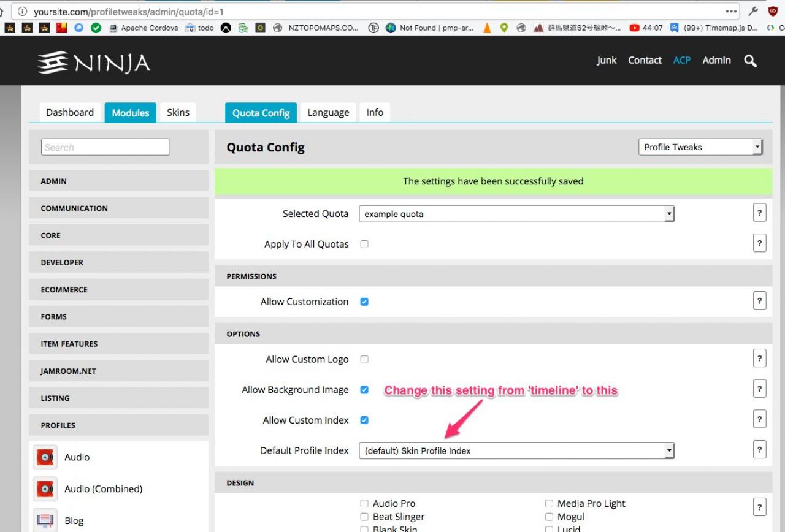Viewport: 785px width, 532px height.
Task: Click the module Search input field
Action: coord(105,147)
